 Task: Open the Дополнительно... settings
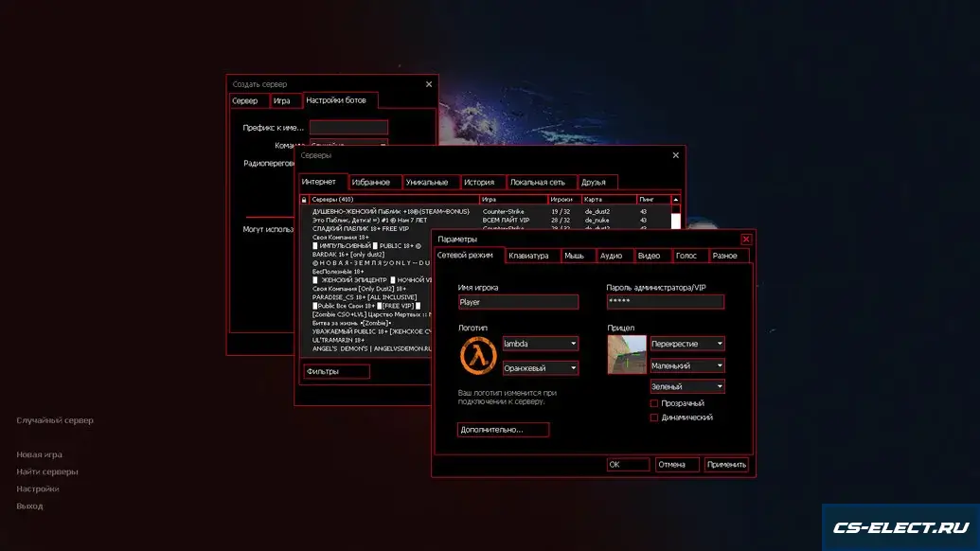(503, 430)
